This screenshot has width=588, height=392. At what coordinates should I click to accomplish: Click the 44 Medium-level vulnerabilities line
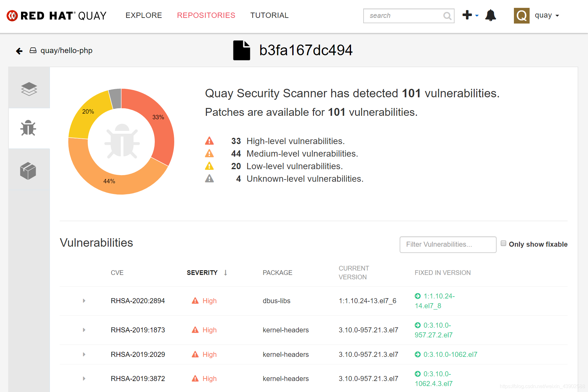tap(294, 153)
